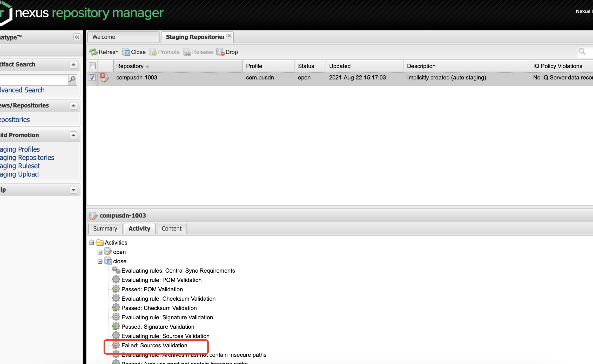593x364 pixels.
Task: Click the artifact search magnifier icon
Action: pyautogui.click(x=73, y=79)
